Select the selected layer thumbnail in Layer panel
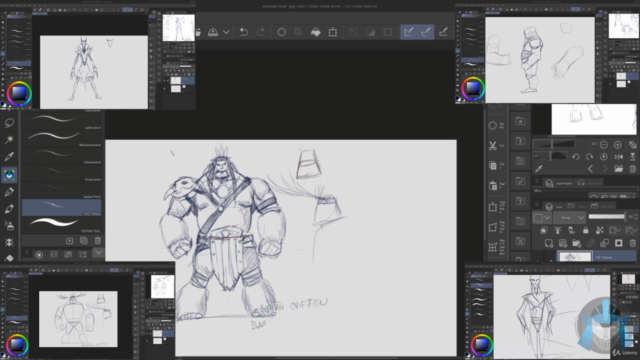 point(575,257)
